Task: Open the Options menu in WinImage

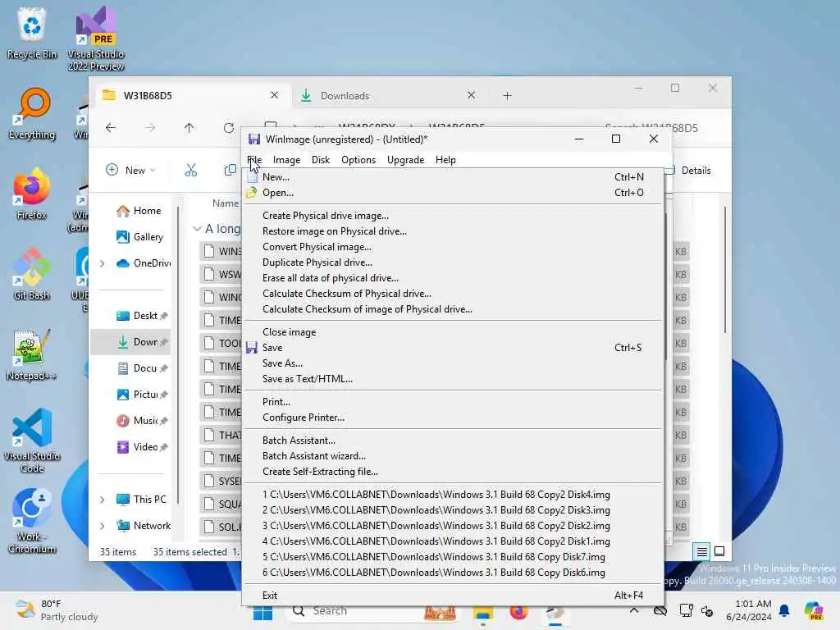Action: (358, 160)
